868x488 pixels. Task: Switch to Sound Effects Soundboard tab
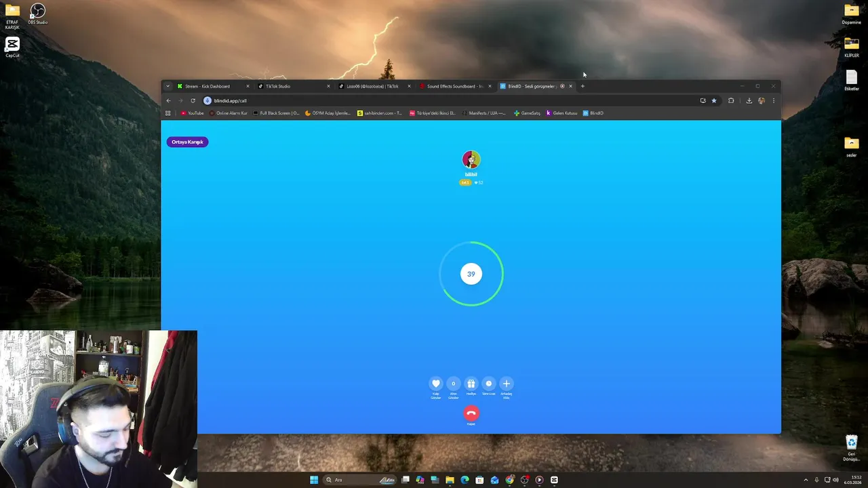[455, 86]
